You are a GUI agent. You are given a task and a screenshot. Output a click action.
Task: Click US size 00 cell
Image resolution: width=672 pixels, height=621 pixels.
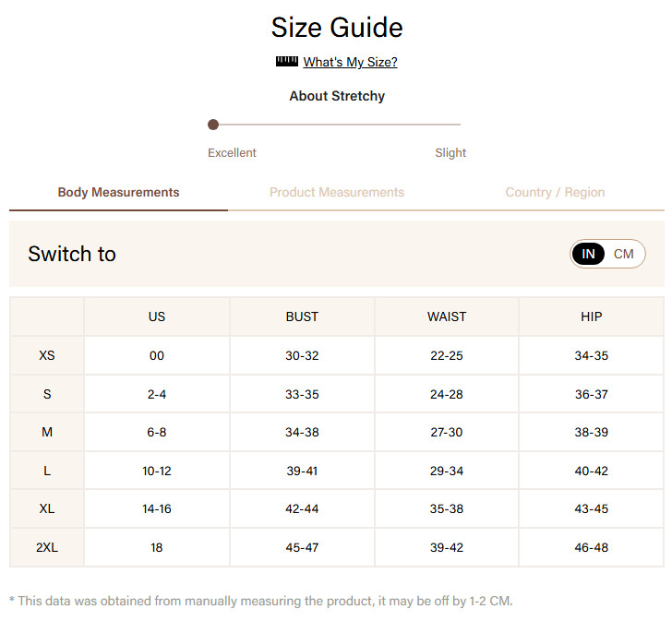pos(157,355)
